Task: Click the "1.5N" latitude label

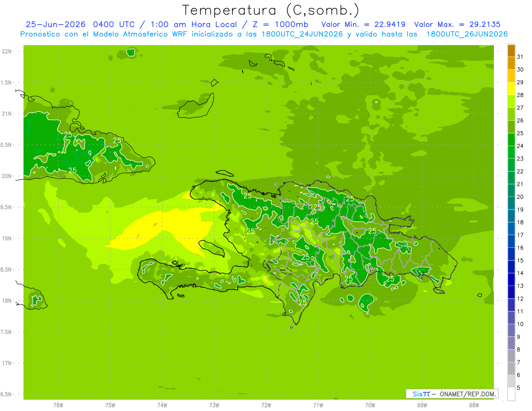Action: [6, 82]
